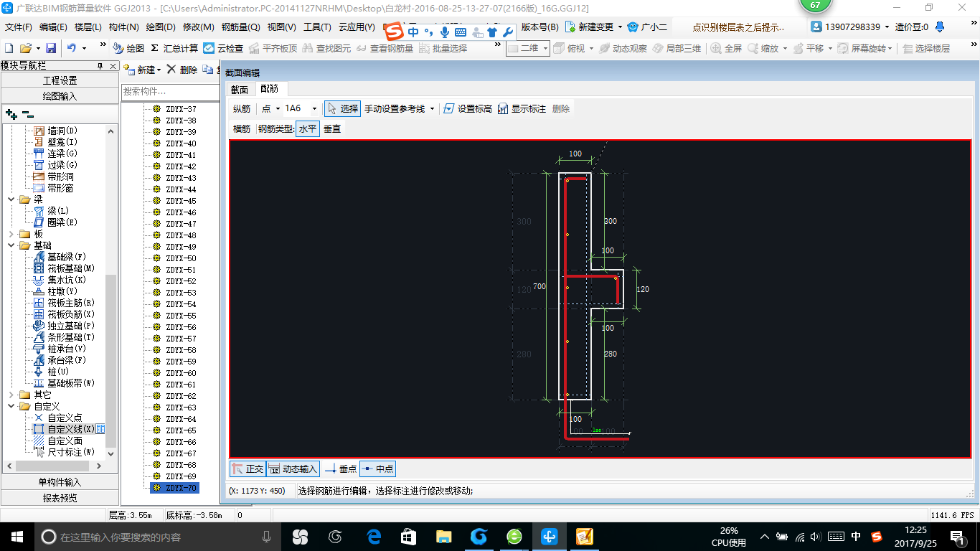
Task: Click the 设置标高 elevation icon
Action: point(448,108)
